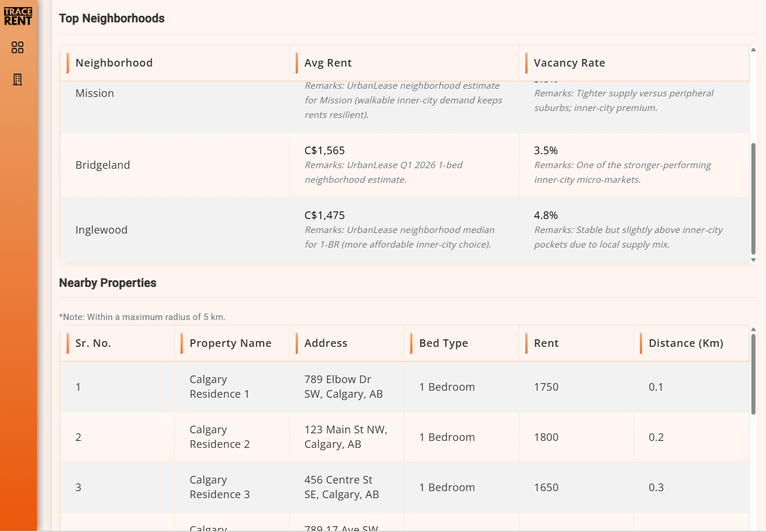Click the Nearby Properties section heading
The height and width of the screenshot is (532, 766).
coord(108,283)
